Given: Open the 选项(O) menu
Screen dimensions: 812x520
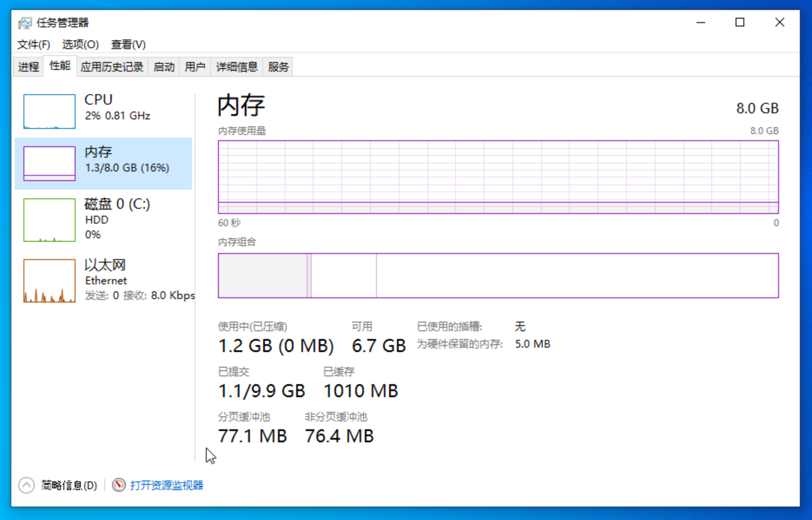Looking at the screenshot, I should [x=80, y=44].
